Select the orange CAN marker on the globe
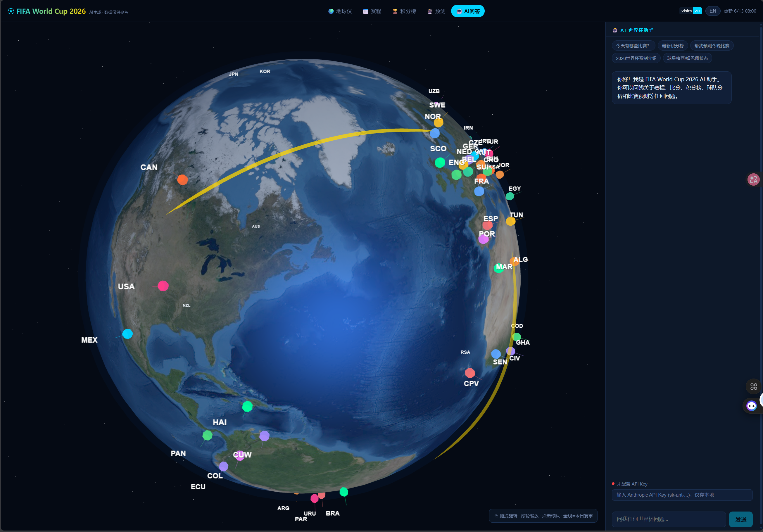 [182, 180]
